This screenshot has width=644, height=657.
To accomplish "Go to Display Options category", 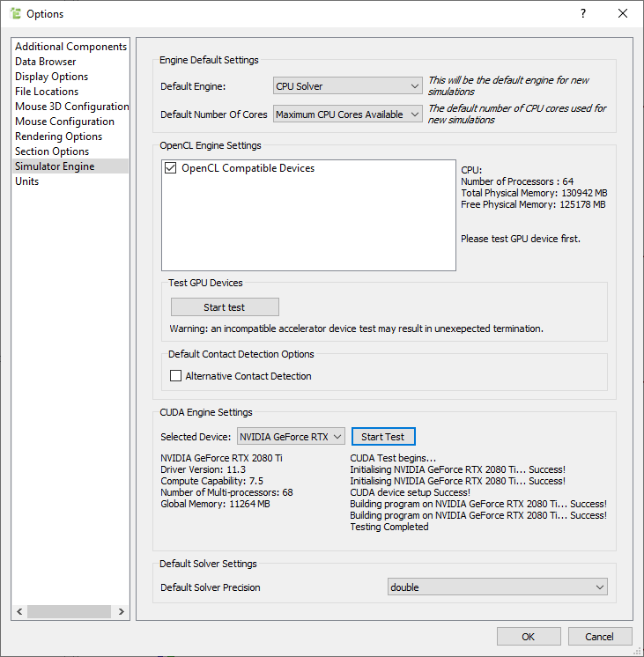I will tap(51, 77).
